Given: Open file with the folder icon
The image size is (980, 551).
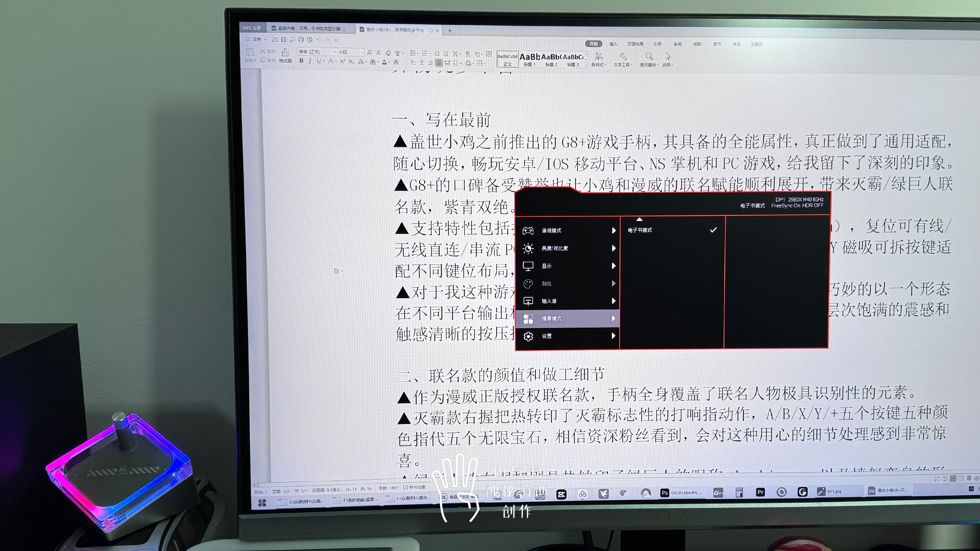Looking at the screenshot, I should 275,39.
